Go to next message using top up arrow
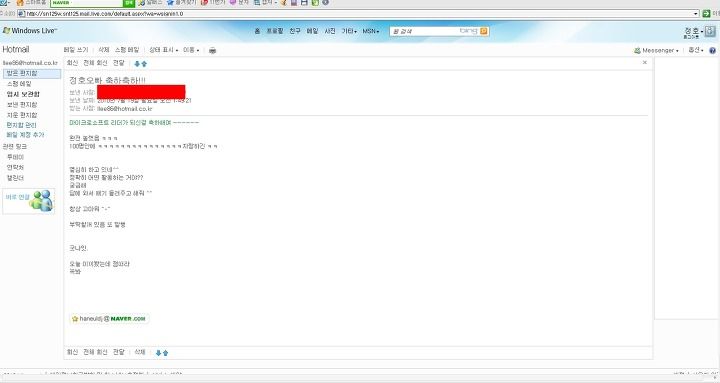Viewport: 720px width, 383px height. point(144,63)
